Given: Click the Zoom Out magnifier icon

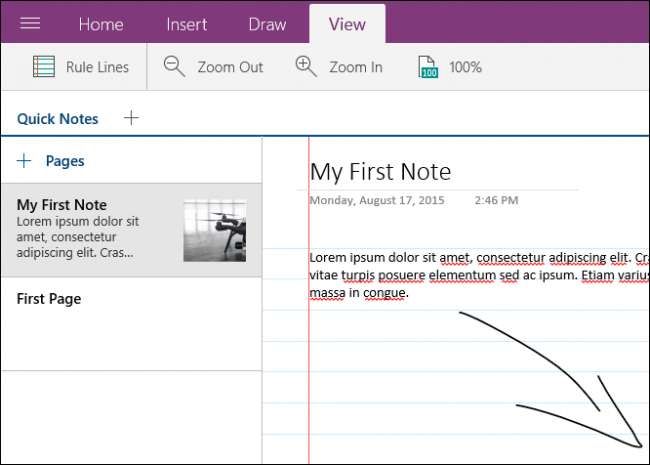Looking at the screenshot, I should (x=175, y=67).
